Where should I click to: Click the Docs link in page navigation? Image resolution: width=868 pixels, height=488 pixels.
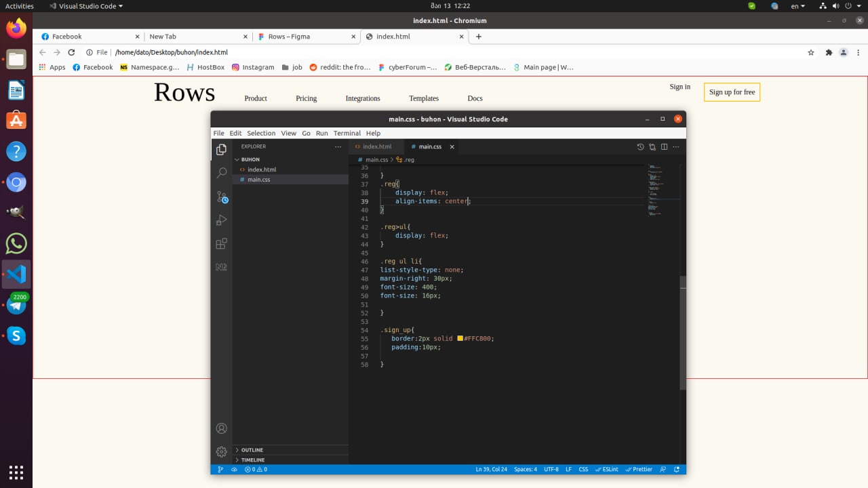point(475,98)
